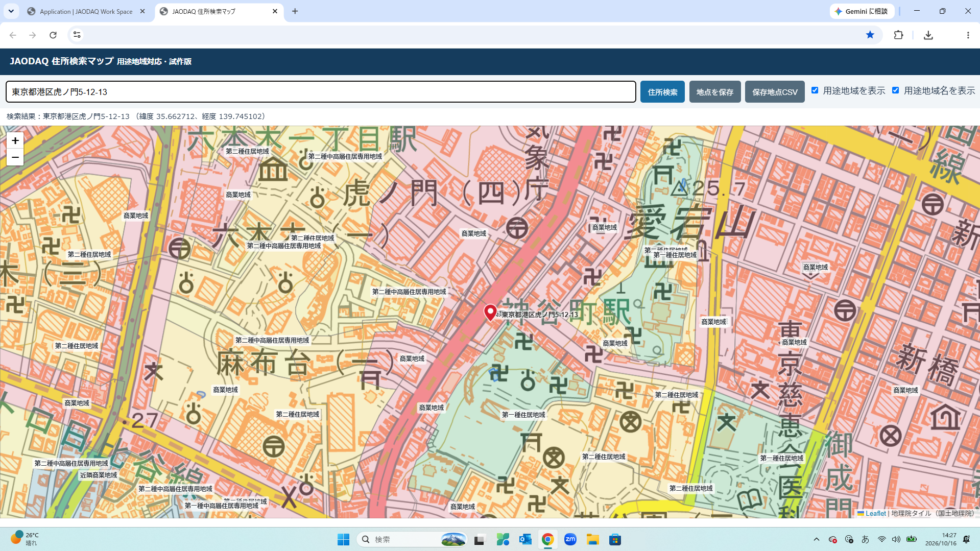Open the volume speaker tray icon
The width and height of the screenshot is (980, 551).
coord(896,539)
